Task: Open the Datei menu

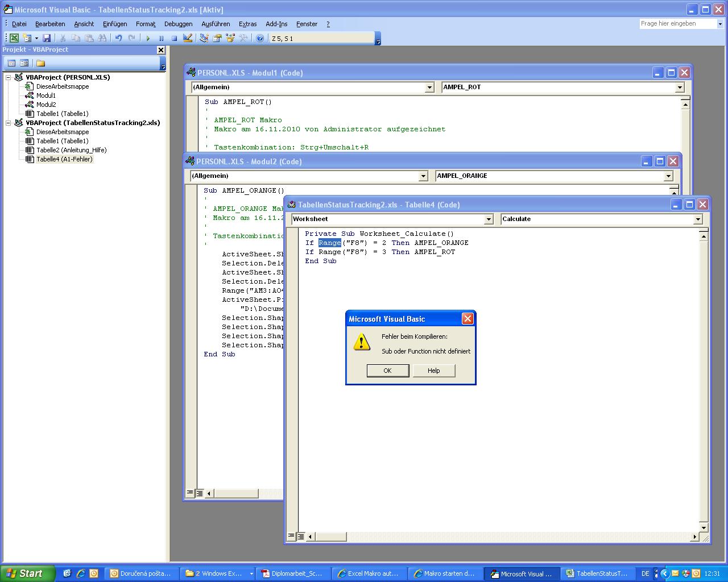Action: 19,24
